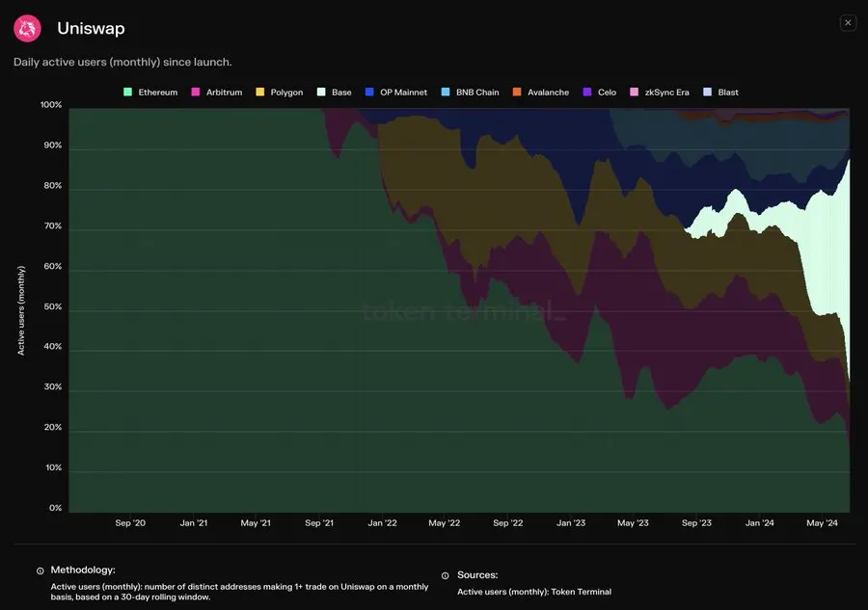
Task: Click the Uniswap unicorn logo icon
Action: (x=27, y=29)
